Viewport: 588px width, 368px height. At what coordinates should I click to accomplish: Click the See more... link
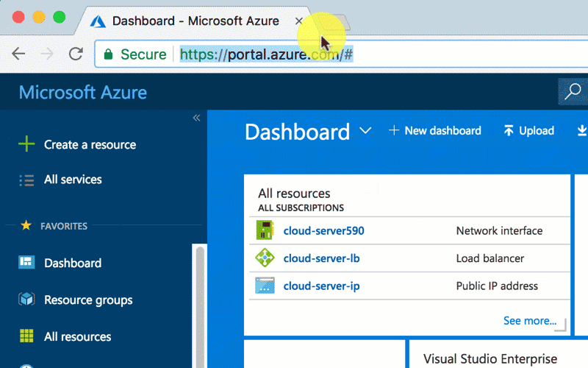click(530, 321)
